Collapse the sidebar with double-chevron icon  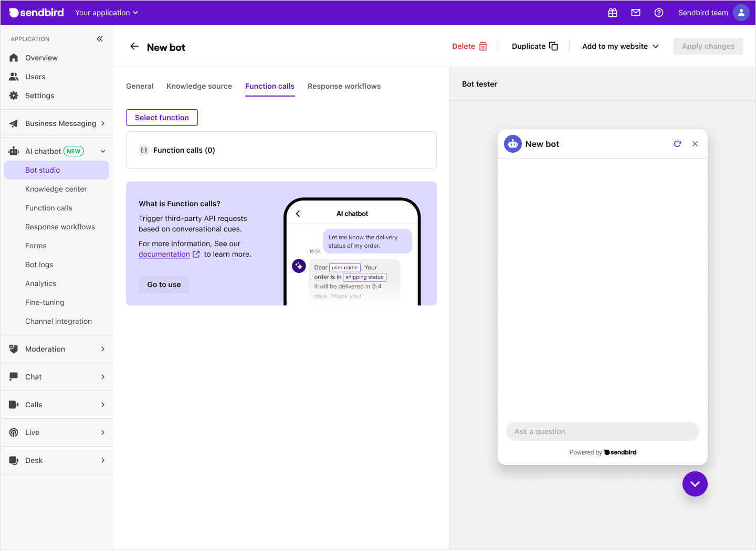[x=100, y=39]
